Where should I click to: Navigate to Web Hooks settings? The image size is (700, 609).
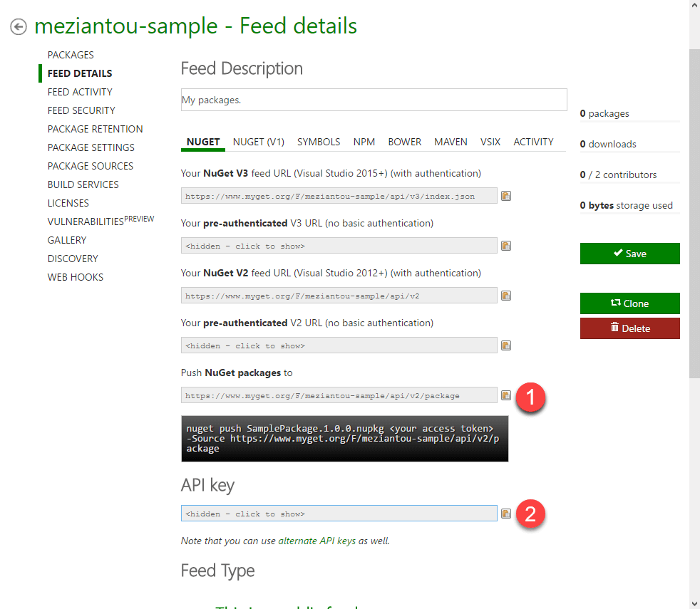tap(76, 277)
